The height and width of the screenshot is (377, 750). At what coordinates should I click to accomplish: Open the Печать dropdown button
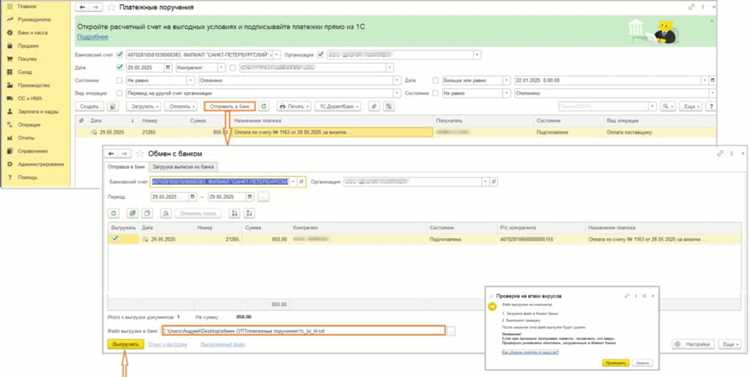pos(294,106)
